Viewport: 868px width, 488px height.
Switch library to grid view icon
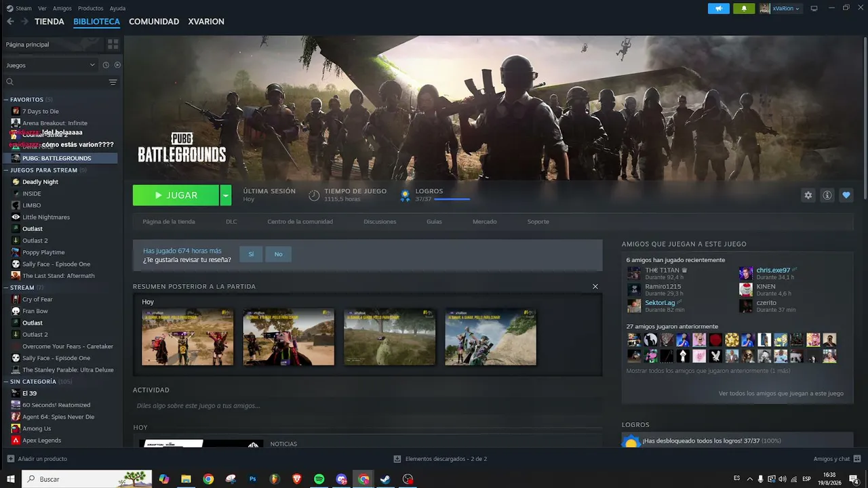113,44
